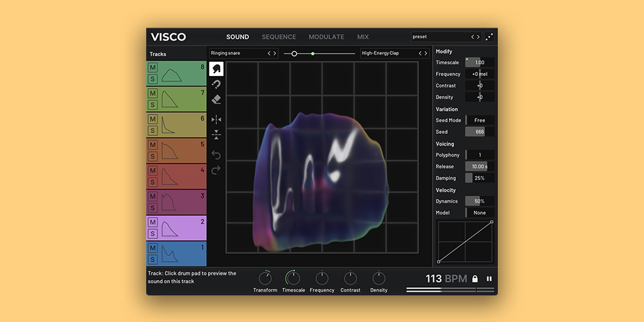
Task: Click the redo arrow icon
Action: tap(216, 169)
